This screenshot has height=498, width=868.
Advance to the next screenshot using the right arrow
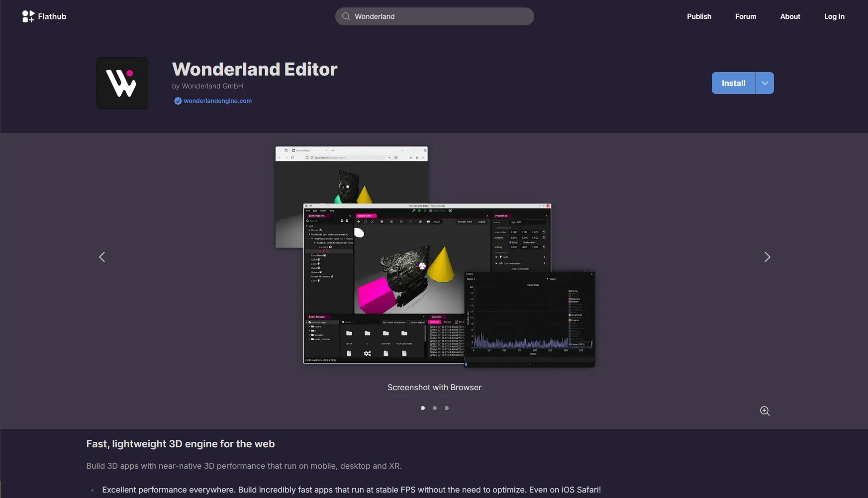pos(767,257)
